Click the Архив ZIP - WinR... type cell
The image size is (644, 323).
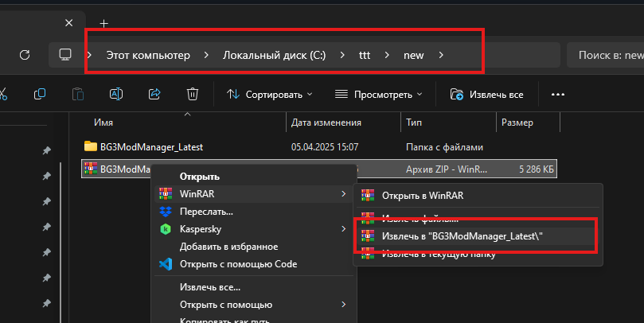[447, 169]
